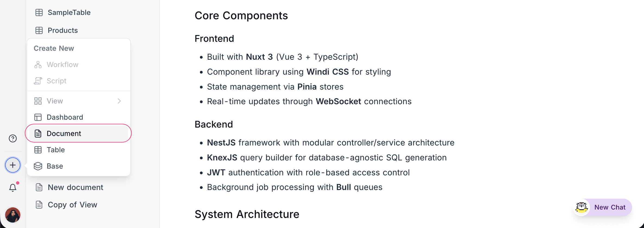Click the New Chat otter avatar
Image resolution: width=644 pixels, height=228 pixels.
click(581, 207)
